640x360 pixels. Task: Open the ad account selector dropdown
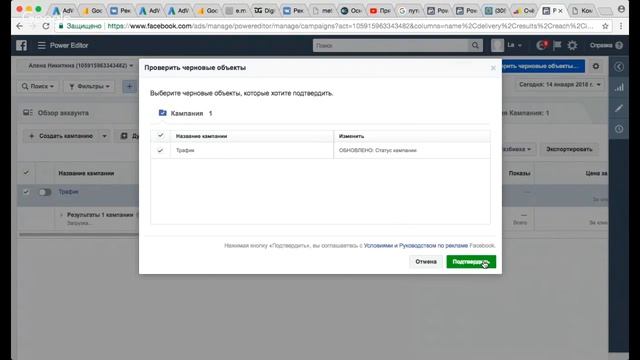(x=80, y=66)
